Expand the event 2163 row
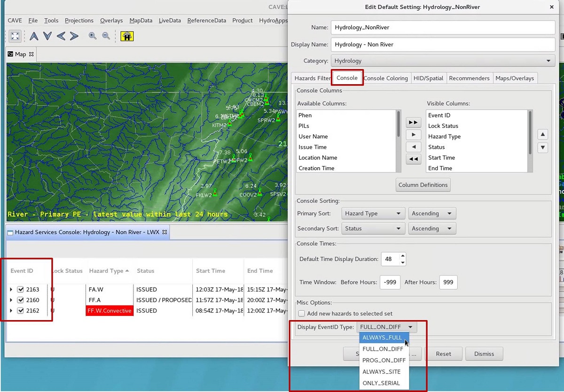This screenshot has height=392, width=564. (x=11, y=290)
